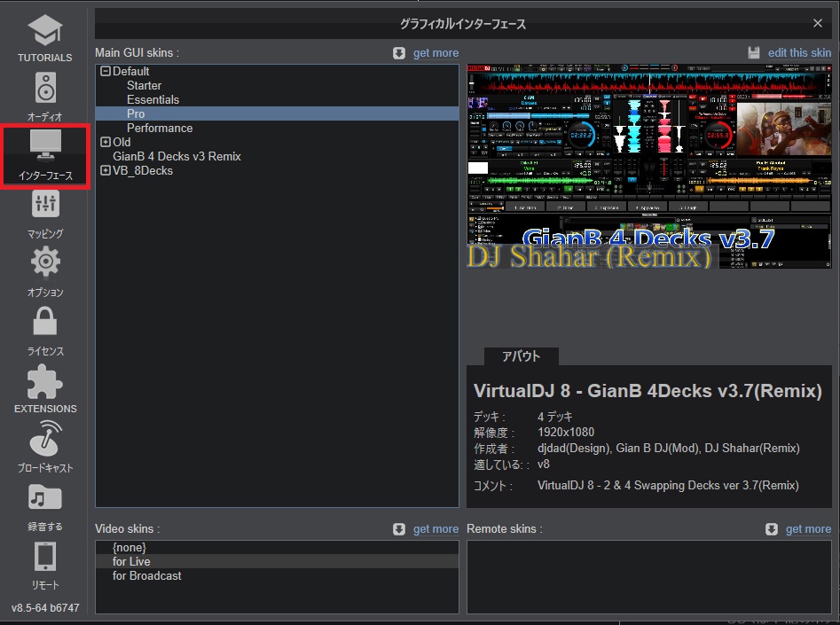Click the edit this skin link
This screenshot has width=840, height=625.
click(x=799, y=52)
